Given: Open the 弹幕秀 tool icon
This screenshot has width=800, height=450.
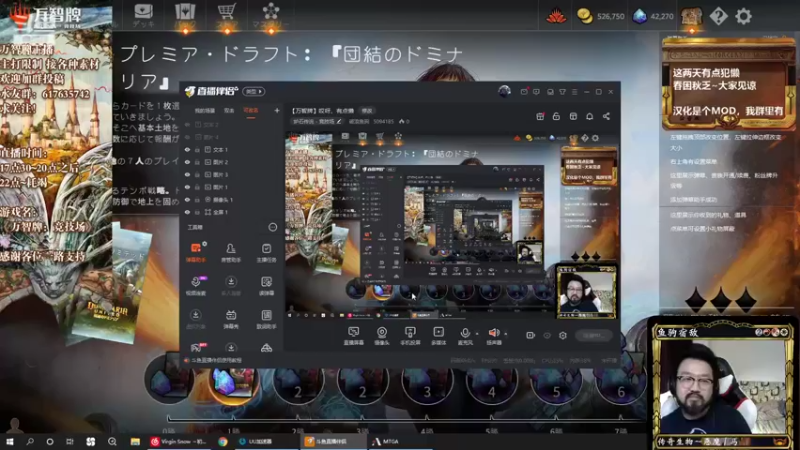Looking at the screenshot, I should 231,319.
